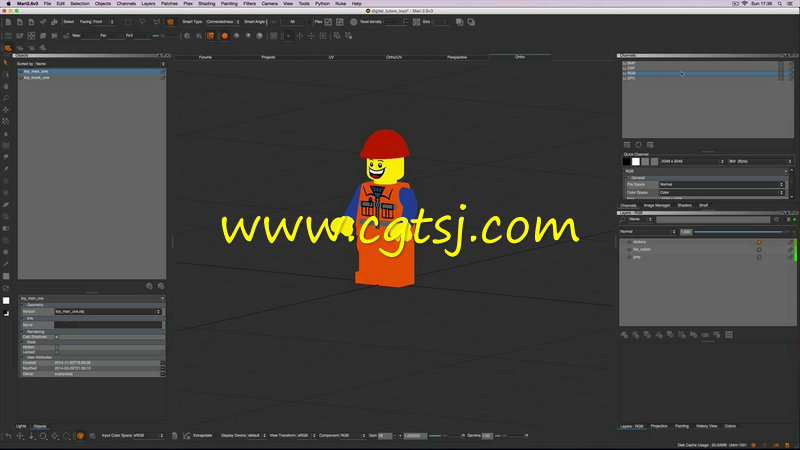Screen dimensions: 800x450
Task: Click the grid display icon after spheres
Action: pos(274,36)
